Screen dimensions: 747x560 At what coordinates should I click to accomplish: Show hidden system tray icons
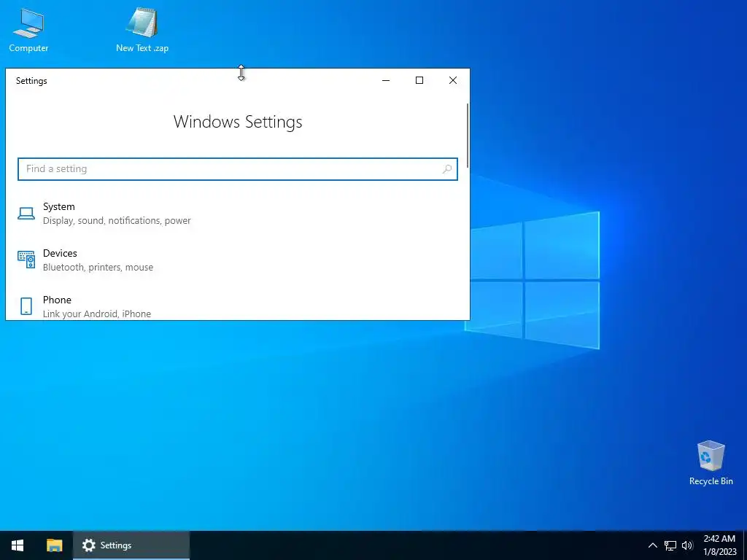653,545
